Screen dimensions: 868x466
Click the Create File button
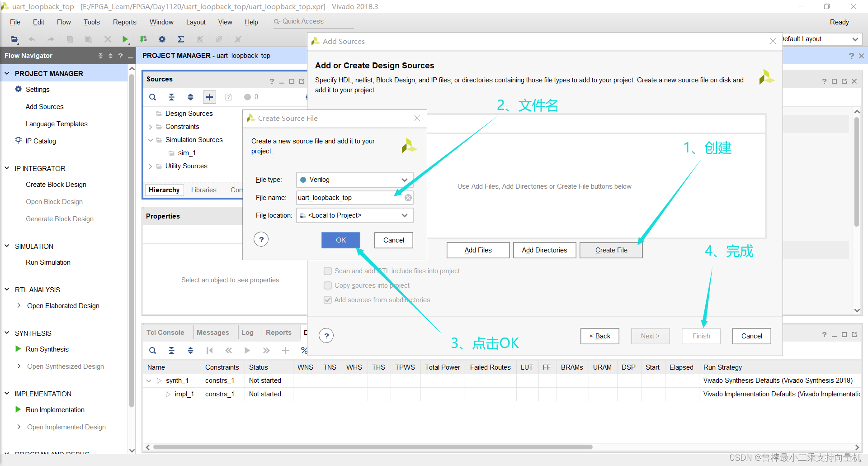(x=611, y=250)
